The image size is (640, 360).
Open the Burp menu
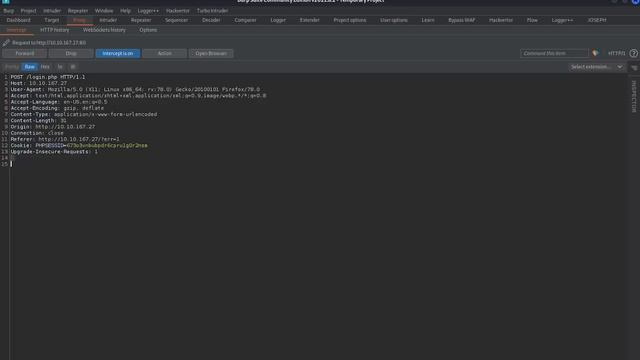(x=9, y=11)
